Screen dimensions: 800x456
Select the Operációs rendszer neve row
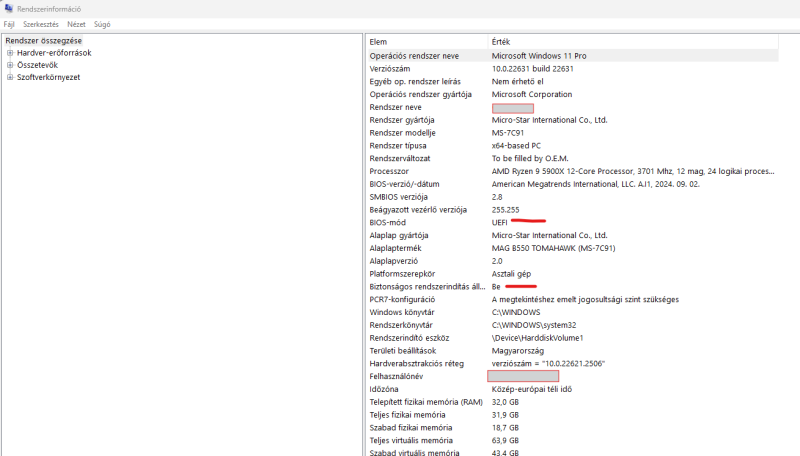573,56
